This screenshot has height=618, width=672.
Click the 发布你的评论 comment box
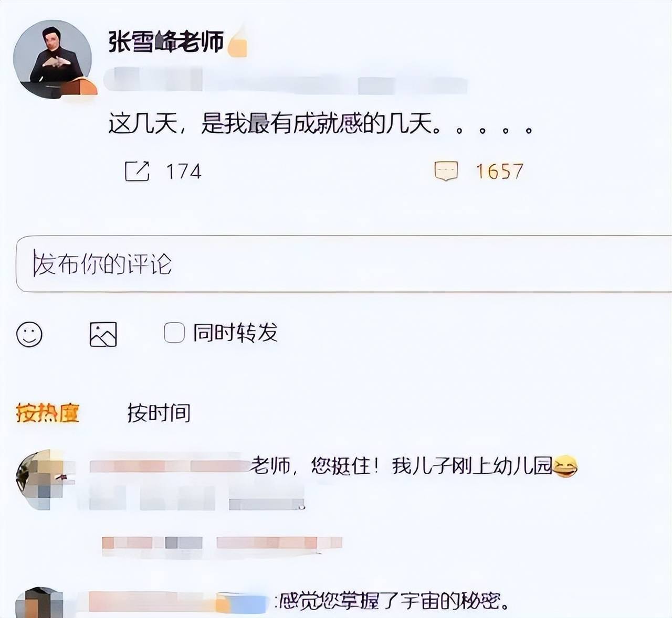click(344, 264)
